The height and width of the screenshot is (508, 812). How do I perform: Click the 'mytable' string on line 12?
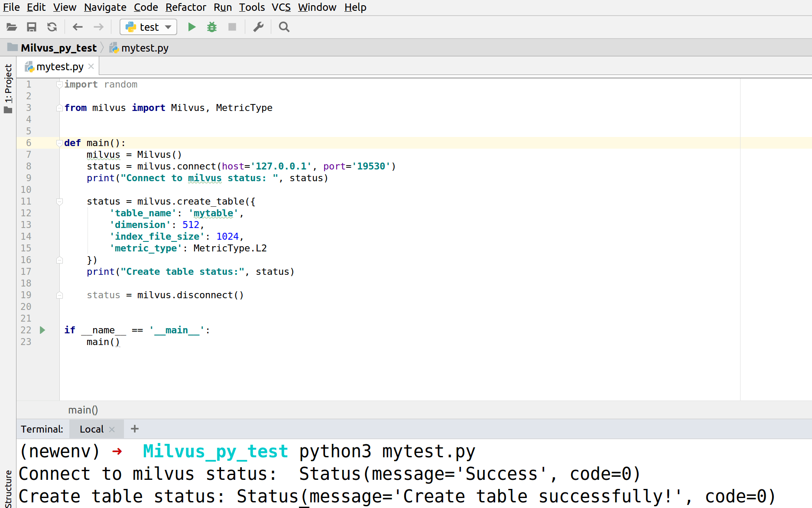pos(213,213)
